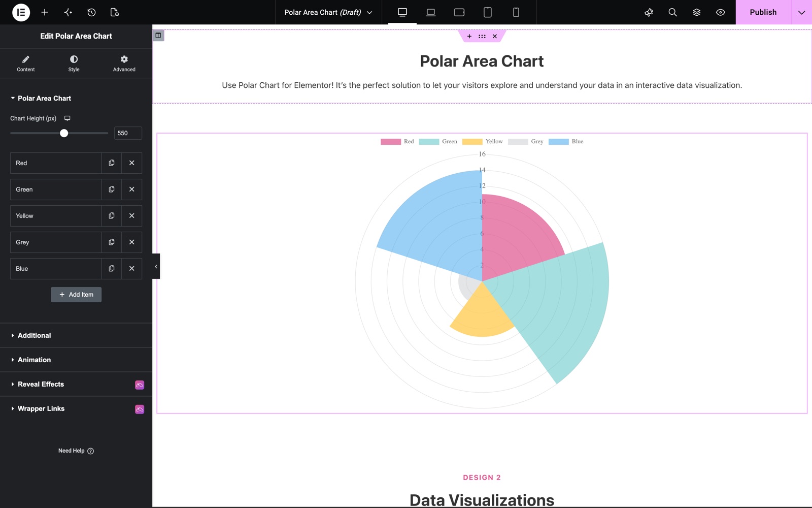This screenshot has height=508, width=812.
Task: Open the Polar Area Chart document dropdown
Action: pyautogui.click(x=328, y=12)
